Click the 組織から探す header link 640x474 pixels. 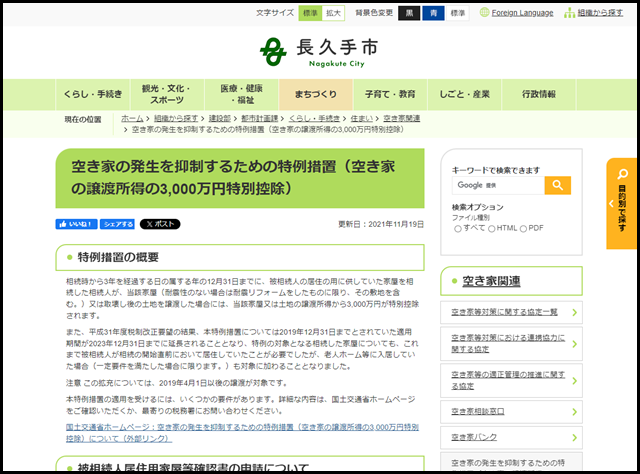pos(600,13)
